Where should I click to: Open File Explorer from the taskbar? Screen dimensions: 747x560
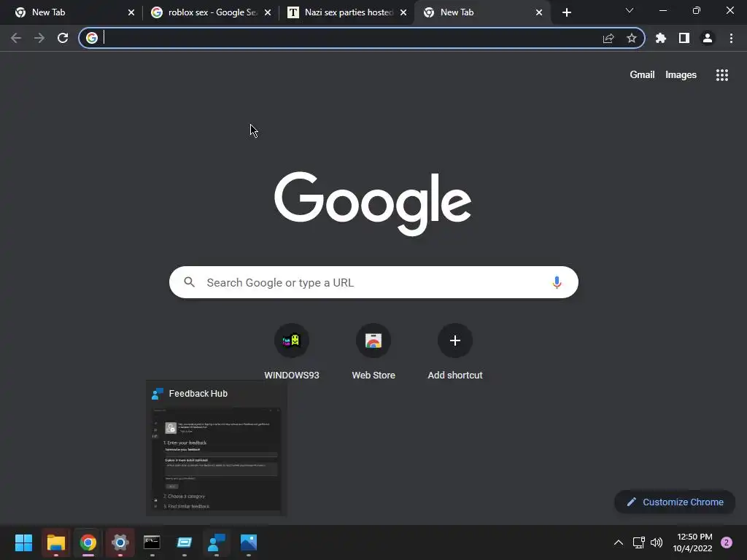point(55,542)
